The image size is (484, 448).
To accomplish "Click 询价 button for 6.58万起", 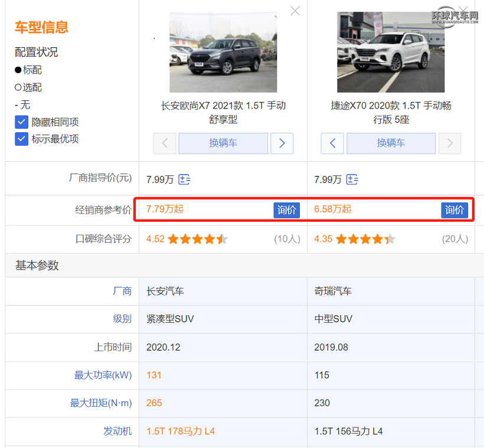I will [454, 210].
